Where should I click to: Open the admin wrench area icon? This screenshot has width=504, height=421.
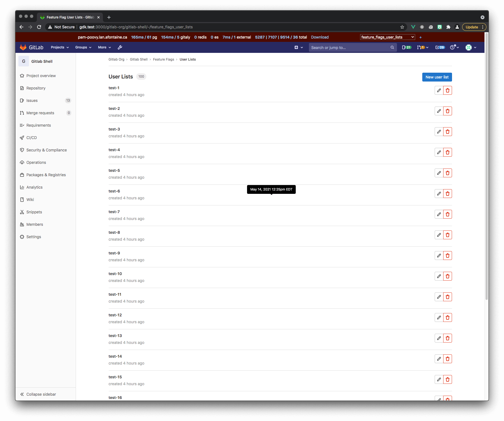tap(120, 47)
